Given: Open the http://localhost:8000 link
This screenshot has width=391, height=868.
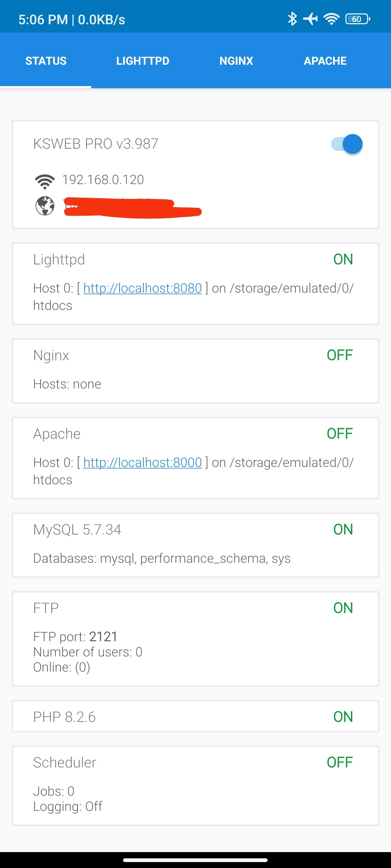Looking at the screenshot, I should click(x=143, y=463).
